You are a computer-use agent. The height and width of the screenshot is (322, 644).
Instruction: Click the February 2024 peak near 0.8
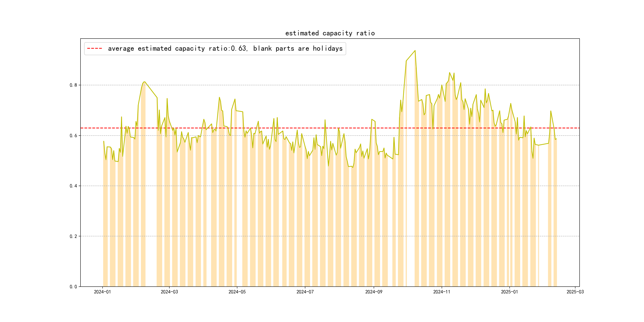(x=144, y=82)
